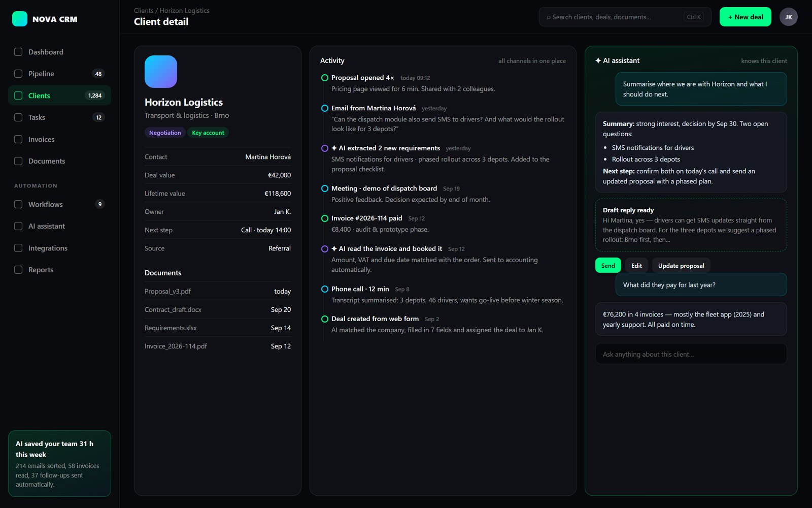Click the Proposal opened 4× activity marker
The height and width of the screenshot is (508, 812).
325,78
